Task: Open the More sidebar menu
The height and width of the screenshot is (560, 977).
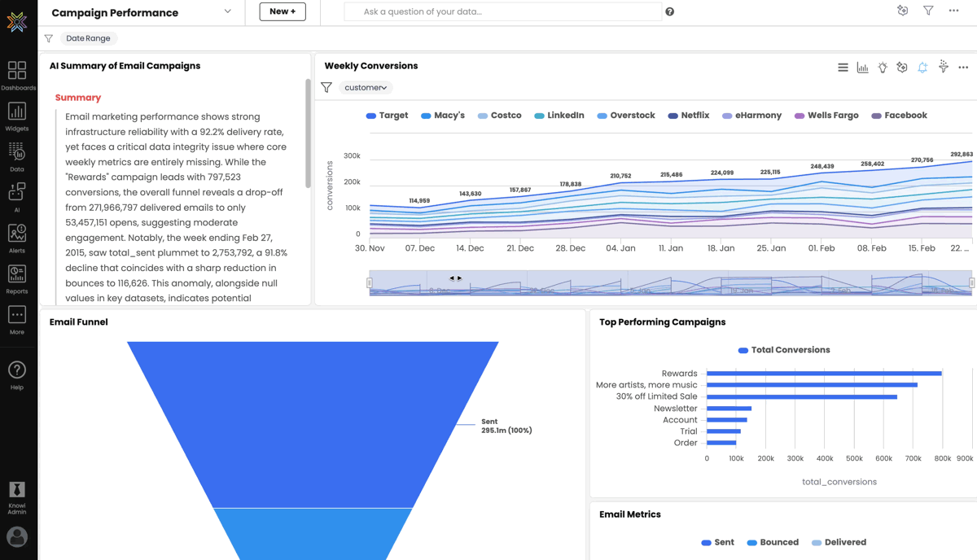Action: (17, 320)
